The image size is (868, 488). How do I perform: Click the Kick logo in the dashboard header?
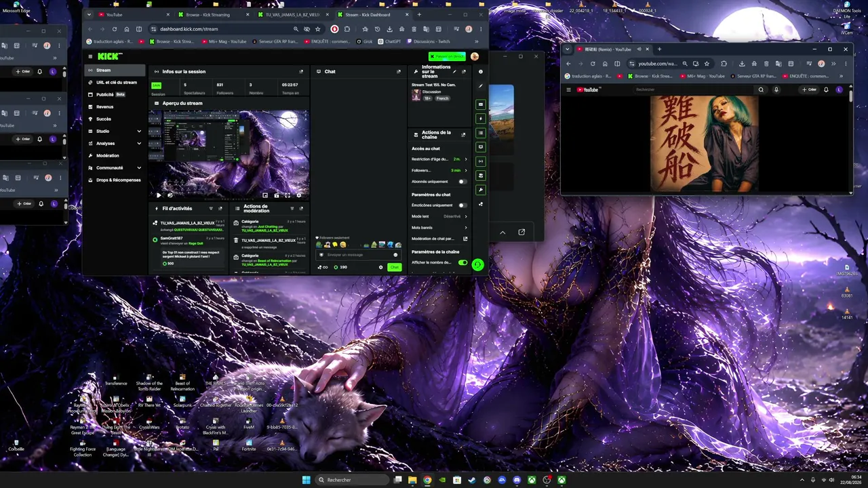tap(110, 56)
